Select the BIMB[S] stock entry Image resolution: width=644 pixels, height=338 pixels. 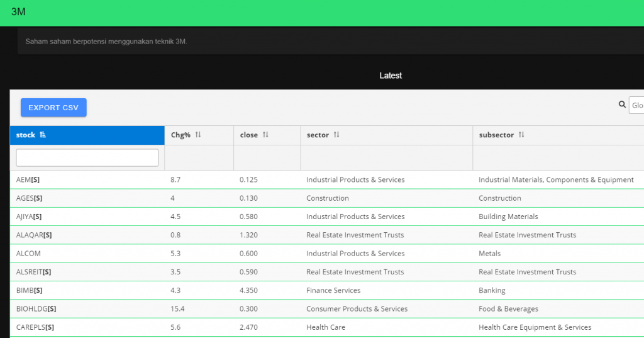(30, 290)
